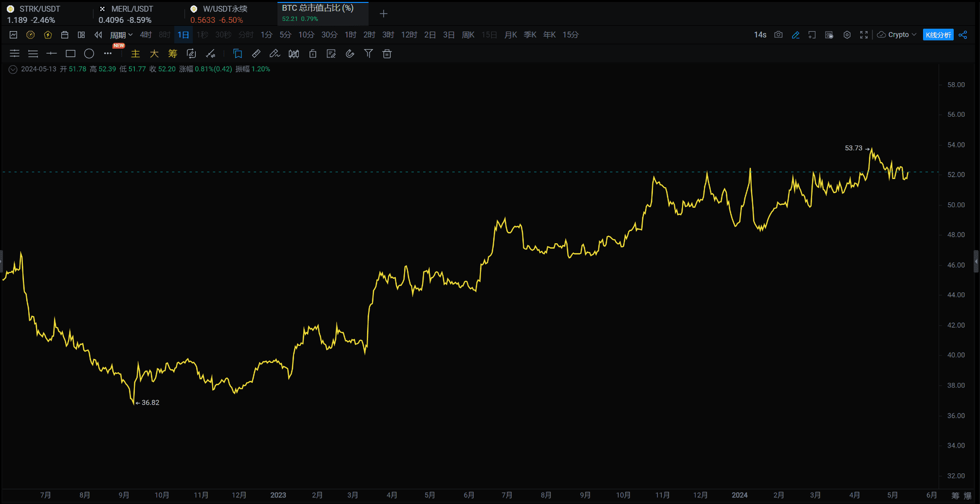
Task: Click the split layout panels icon
Action: click(x=81, y=35)
